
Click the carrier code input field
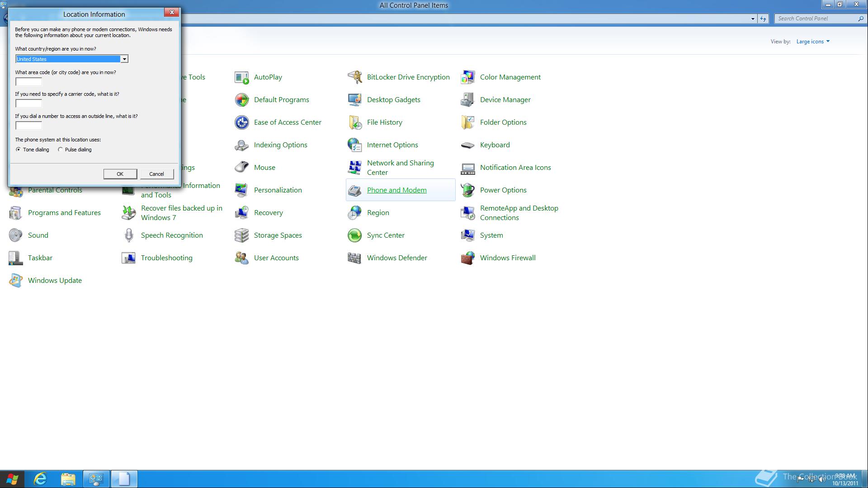point(28,103)
